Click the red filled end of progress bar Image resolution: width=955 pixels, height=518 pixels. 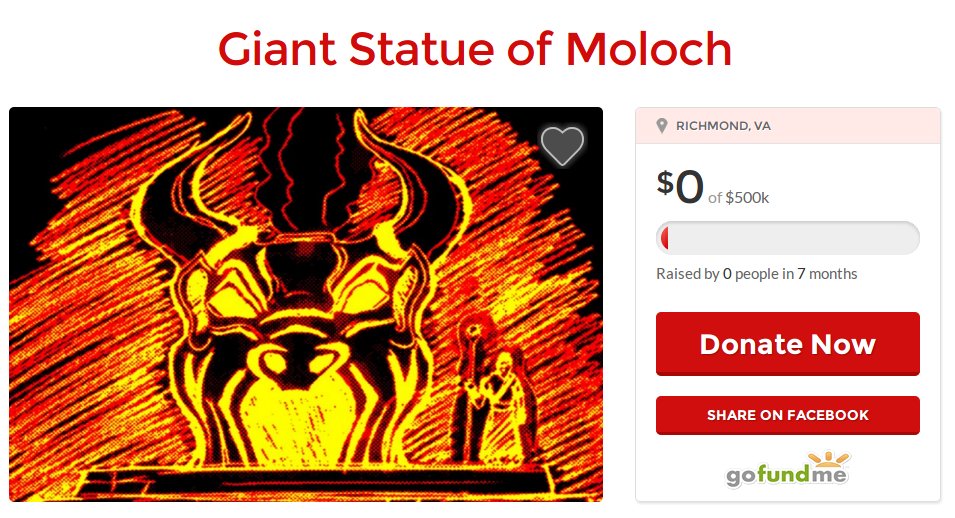664,238
